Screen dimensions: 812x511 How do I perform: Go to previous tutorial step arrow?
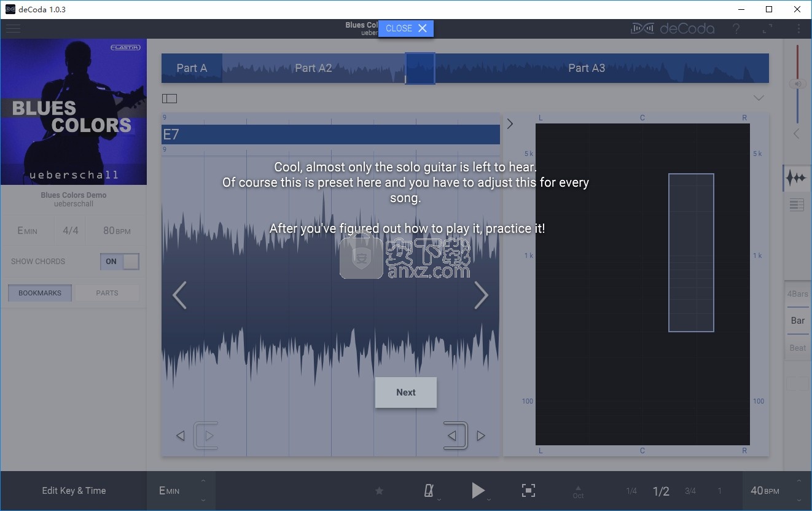pyautogui.click(x=179, y=295)
